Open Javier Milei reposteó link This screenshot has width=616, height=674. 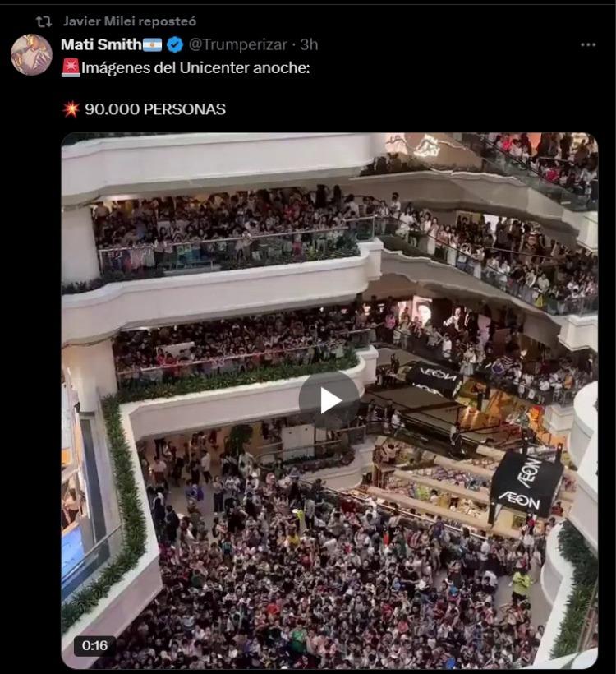129,21
